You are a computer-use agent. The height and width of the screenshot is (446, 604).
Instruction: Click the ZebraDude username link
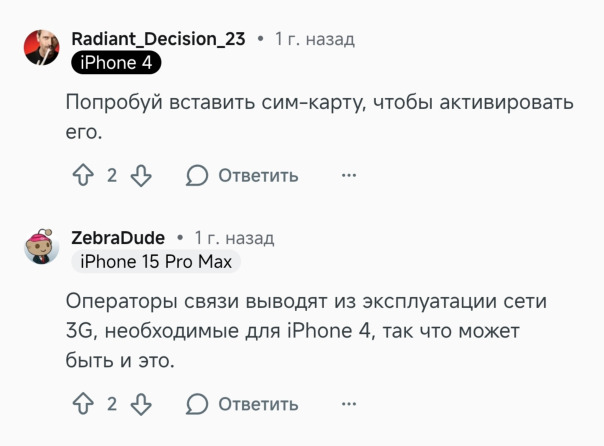point(118,238)
